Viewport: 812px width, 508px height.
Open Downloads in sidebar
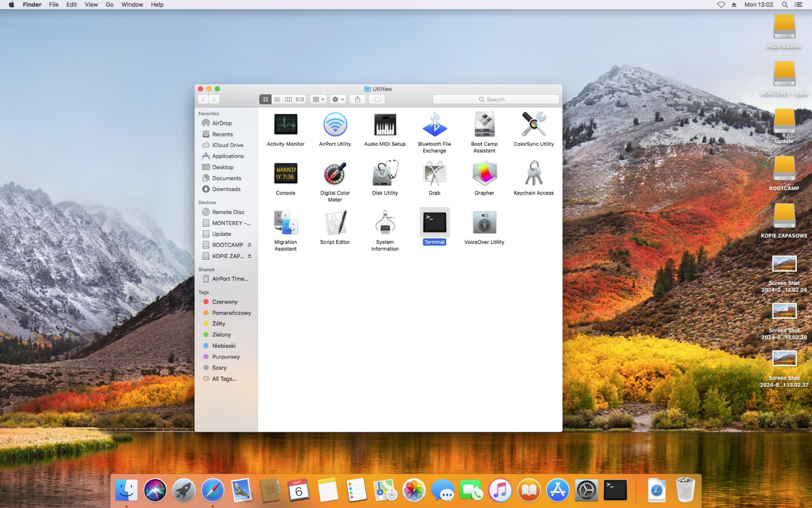(x=226, y=189)
